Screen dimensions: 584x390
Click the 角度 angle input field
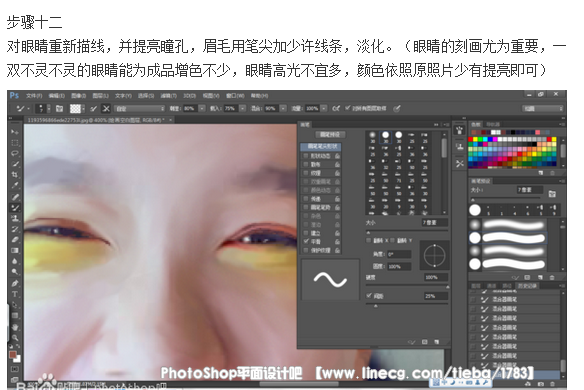click(399, 254)
